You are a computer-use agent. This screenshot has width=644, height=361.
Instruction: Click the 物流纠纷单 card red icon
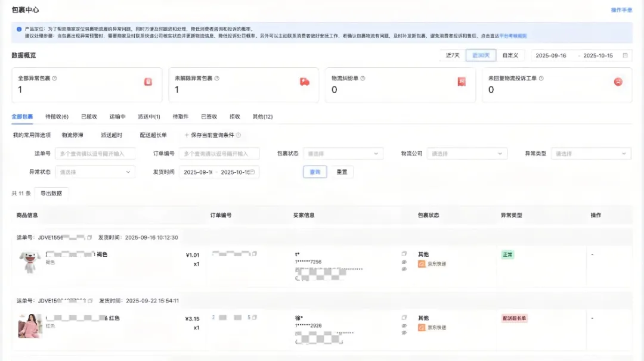tap(462, 82)
